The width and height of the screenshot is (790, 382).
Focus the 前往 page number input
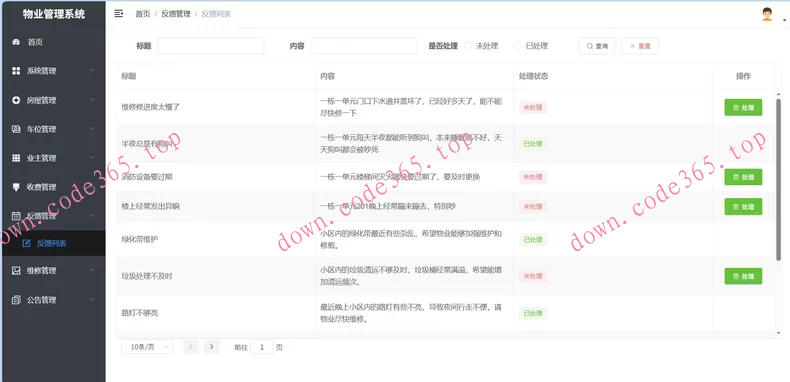point(262,347)
